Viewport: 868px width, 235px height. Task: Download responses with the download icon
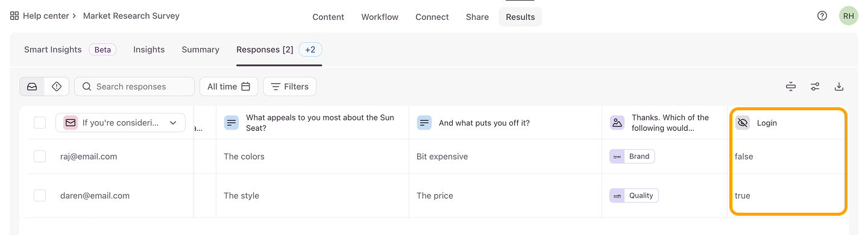(x=839, y=87)
